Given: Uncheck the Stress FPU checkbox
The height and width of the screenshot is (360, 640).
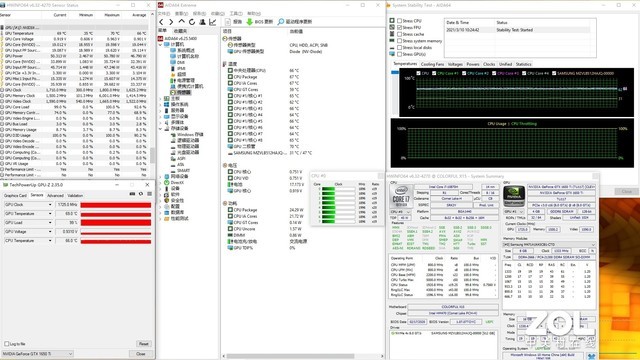Looking at the screenshot, I should [x=400, y=27].
